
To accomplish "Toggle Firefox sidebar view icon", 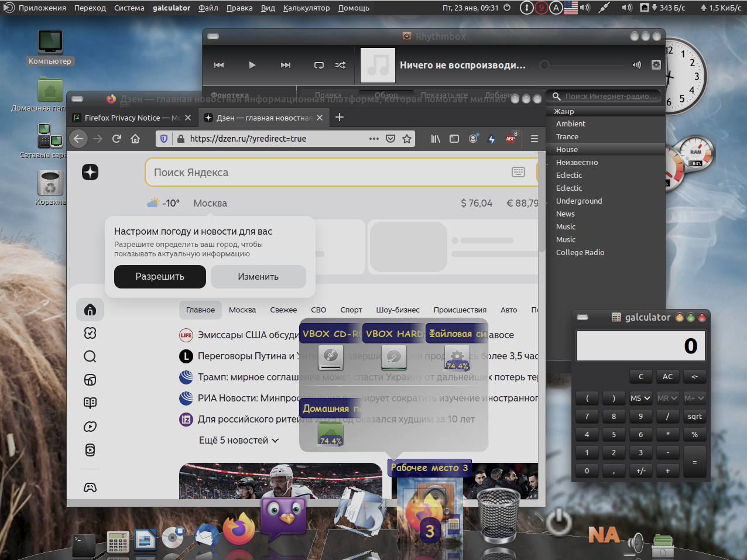I will [x=454, y=139].
